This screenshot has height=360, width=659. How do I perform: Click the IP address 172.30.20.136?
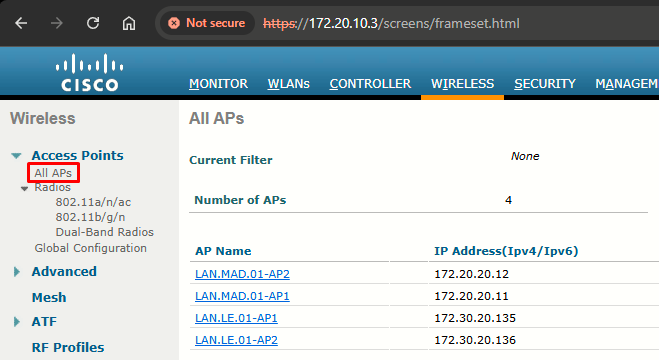[475, 340]
